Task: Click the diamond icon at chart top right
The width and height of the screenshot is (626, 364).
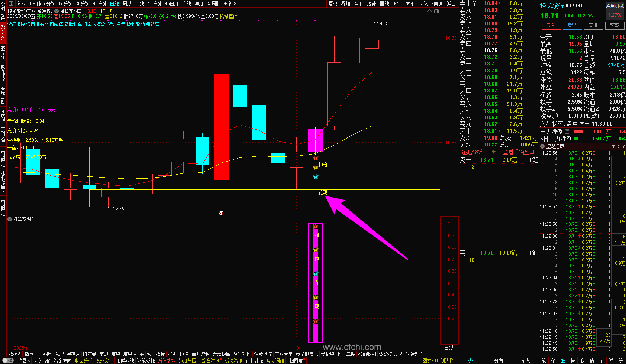Action: pos(430,11)
